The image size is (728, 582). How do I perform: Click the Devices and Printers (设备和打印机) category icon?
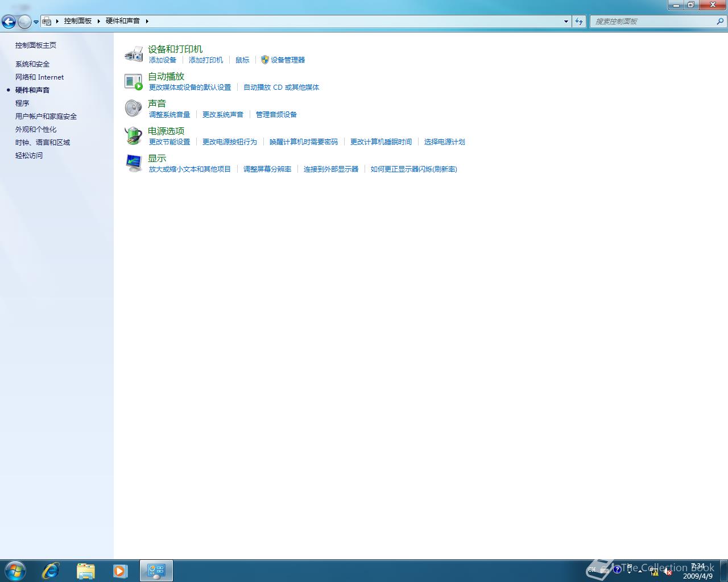(134, 54)
